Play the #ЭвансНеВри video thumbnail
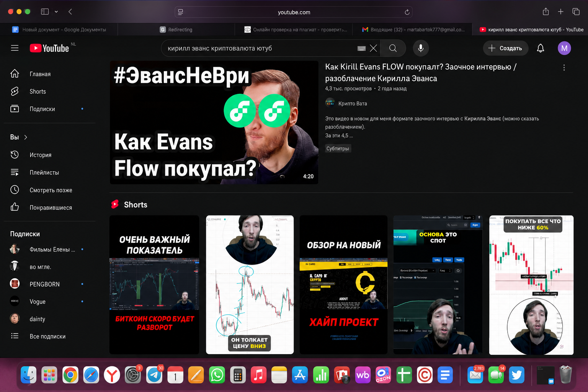588x392 pixels. click(214, 122)
